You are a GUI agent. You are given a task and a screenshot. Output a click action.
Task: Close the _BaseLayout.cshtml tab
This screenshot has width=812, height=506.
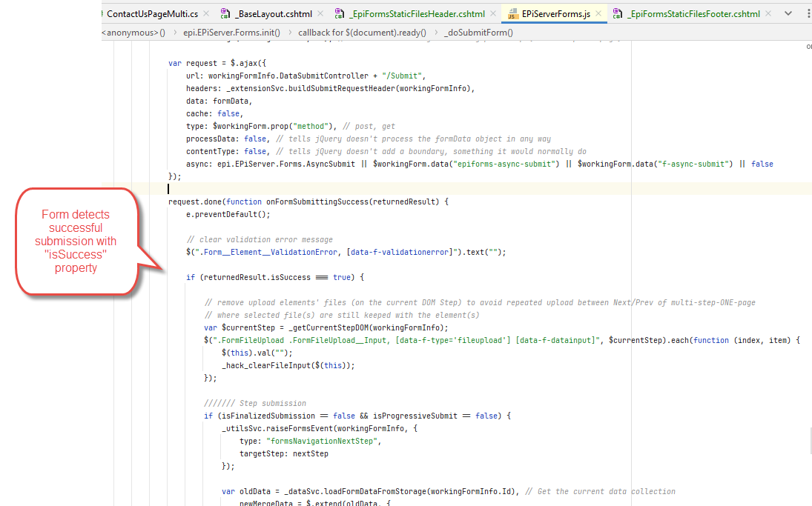pos(319,13)
